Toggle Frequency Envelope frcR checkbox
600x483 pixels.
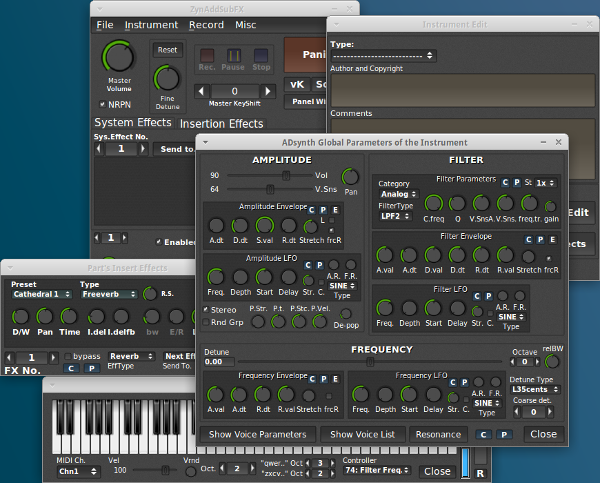(328, 396)
